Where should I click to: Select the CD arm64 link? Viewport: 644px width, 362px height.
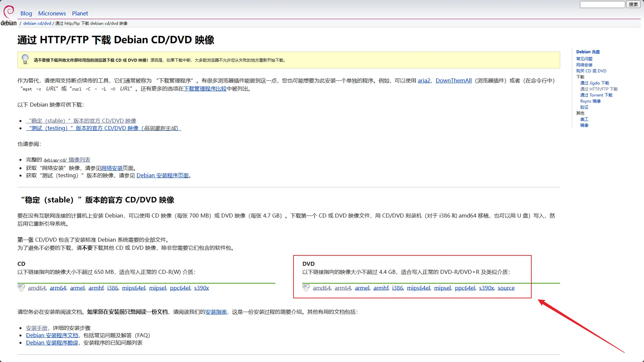(58, 288)
